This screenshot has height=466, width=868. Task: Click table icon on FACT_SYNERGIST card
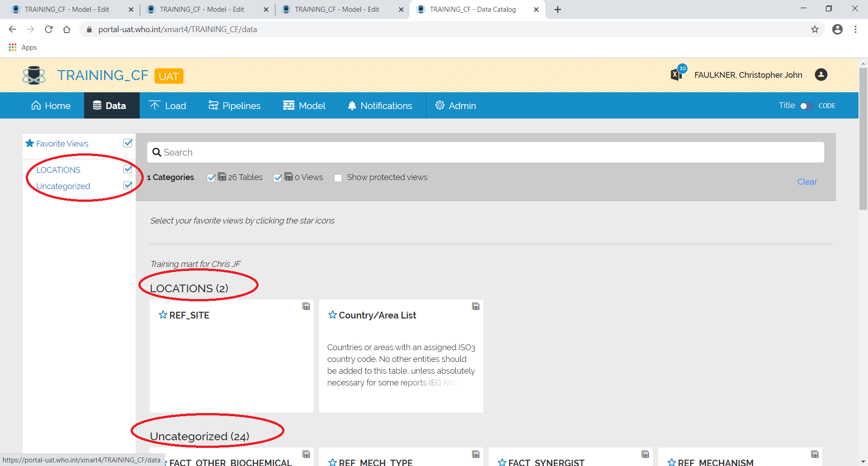[x=645, y=454]
